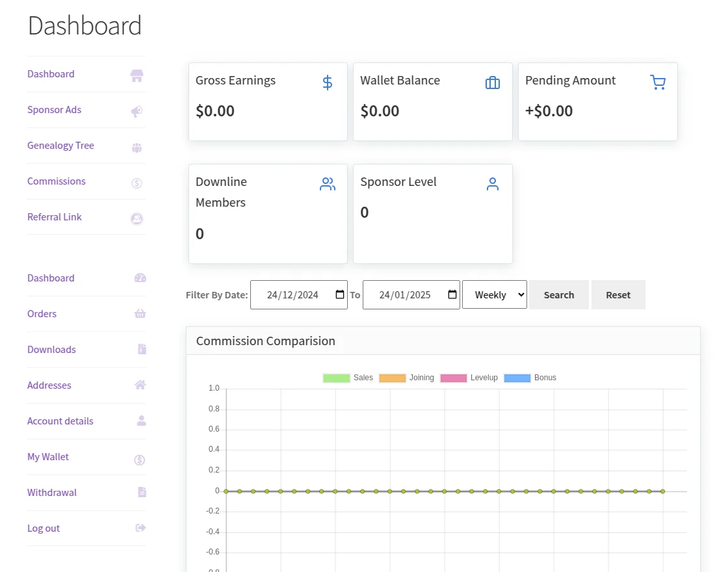Click the Downline Members group icon
The image size is (728, 572).
click(327, 183)
